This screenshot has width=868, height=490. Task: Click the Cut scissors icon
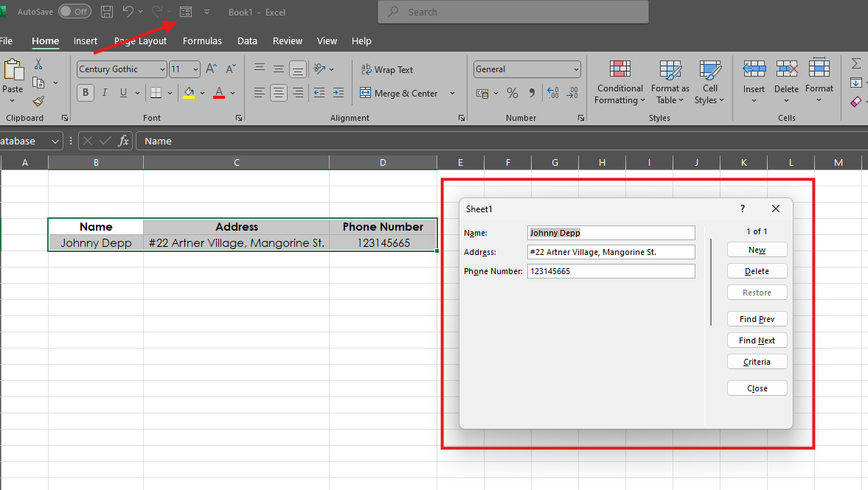coord(38,64)
